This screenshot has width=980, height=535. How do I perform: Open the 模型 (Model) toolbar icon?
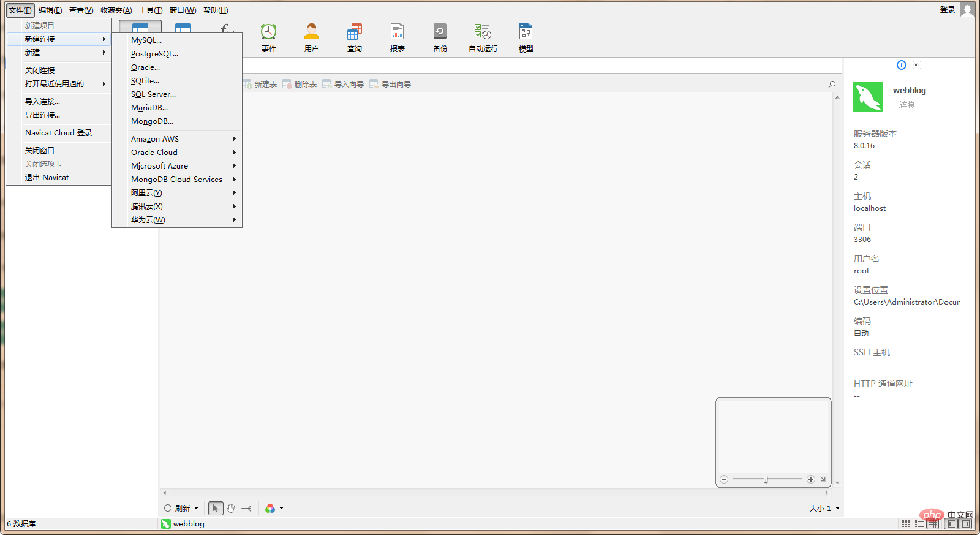pyautogui.click(x=526, y=37)
